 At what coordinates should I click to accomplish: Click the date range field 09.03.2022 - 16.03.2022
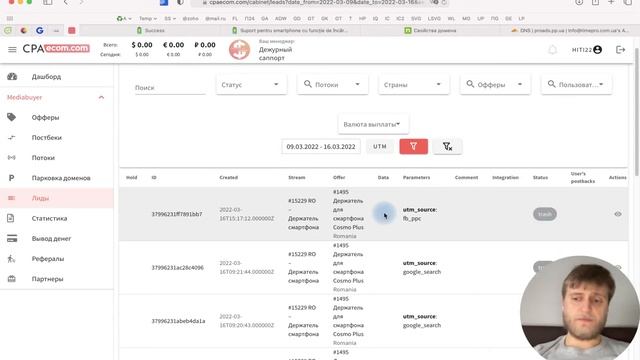coord(321,147)
